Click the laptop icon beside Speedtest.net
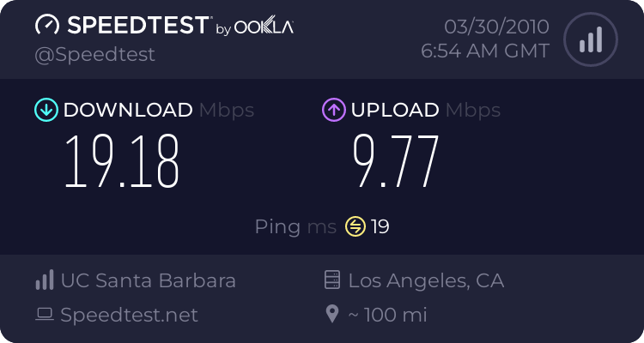The height and width of the screenshot is (343, 644). (44, 315)
